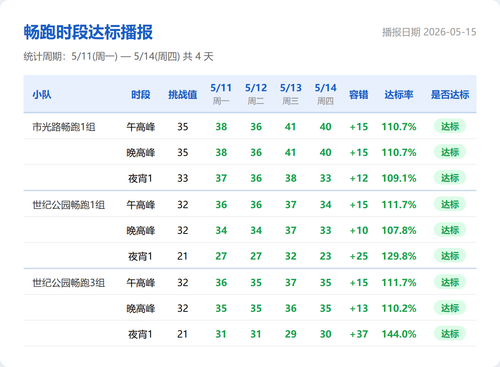500x367 pixels.
Task: Click 午高峰 in 市光路畅跑1组 row
Action: pyautogui.click(x=141, y=127)
